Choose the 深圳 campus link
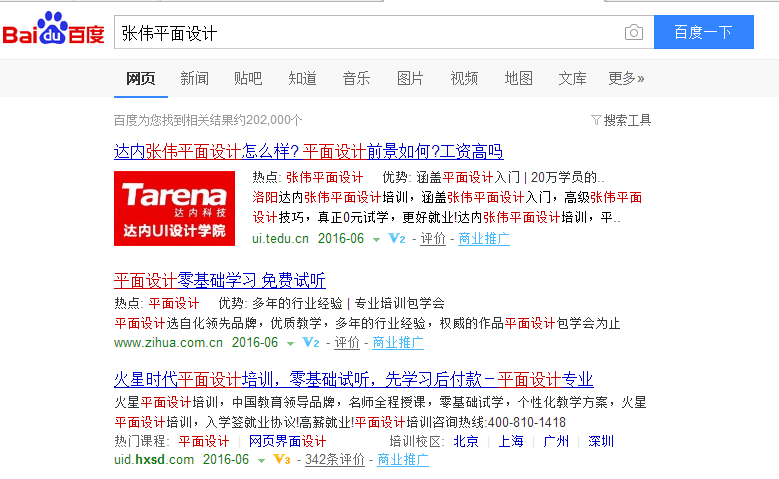Image resolution: width=779 pixels, height=479 pixels. tap(601, 441)
